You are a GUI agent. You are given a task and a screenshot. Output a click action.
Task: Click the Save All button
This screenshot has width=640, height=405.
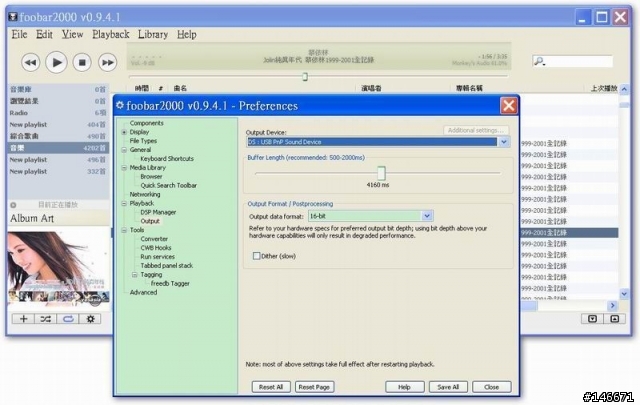(448, 387)
